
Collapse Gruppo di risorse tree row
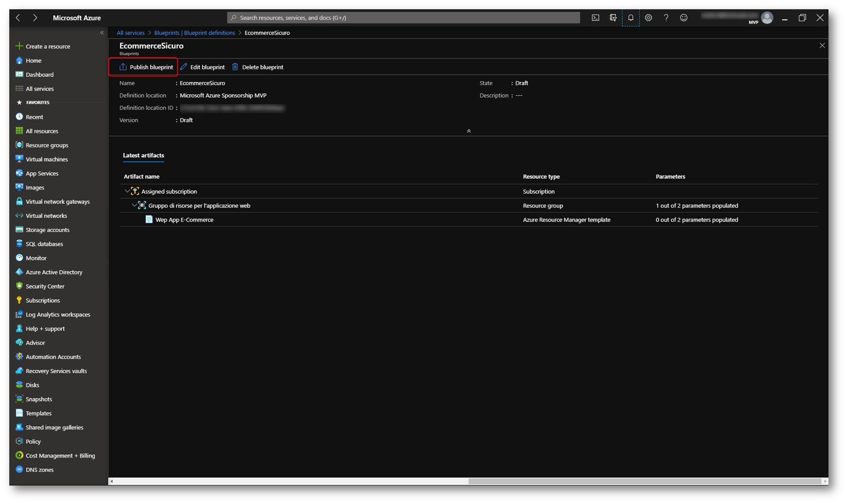[134, 205]
